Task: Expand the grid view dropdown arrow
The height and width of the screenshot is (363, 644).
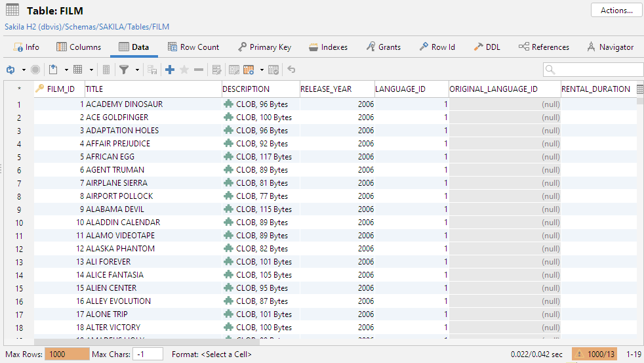Action: coord(91,70)
